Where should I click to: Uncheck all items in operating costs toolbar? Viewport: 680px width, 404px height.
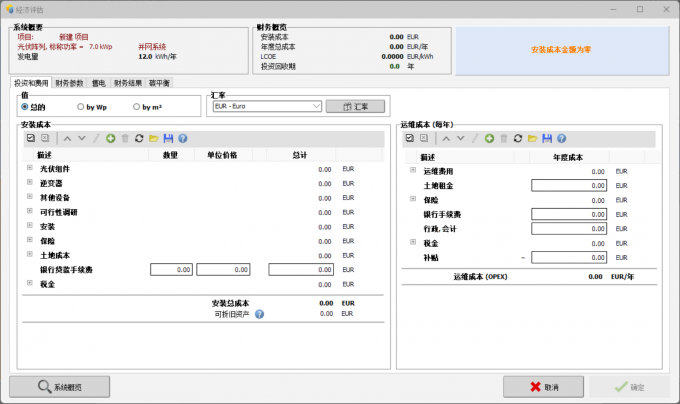424,138
